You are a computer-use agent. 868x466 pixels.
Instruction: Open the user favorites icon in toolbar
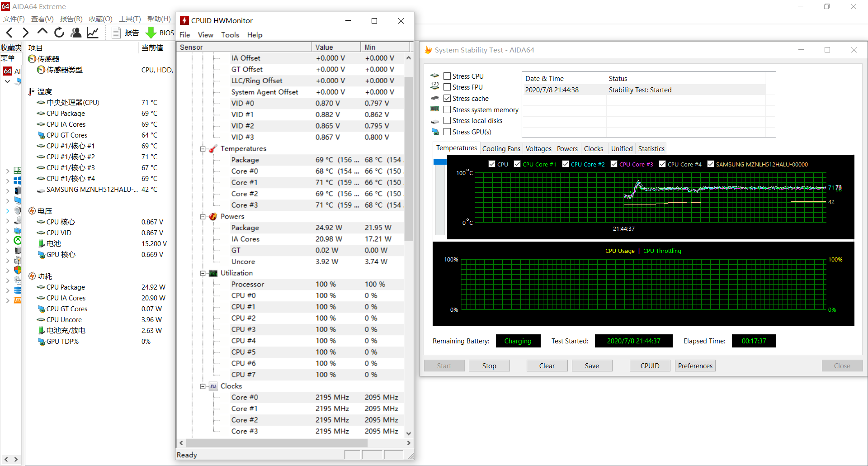(76, 33)
